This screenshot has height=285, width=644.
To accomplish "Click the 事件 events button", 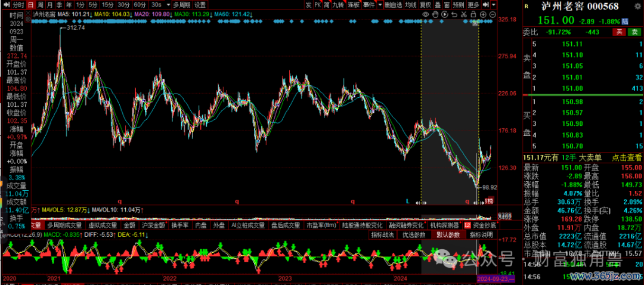I will [369, 5].
